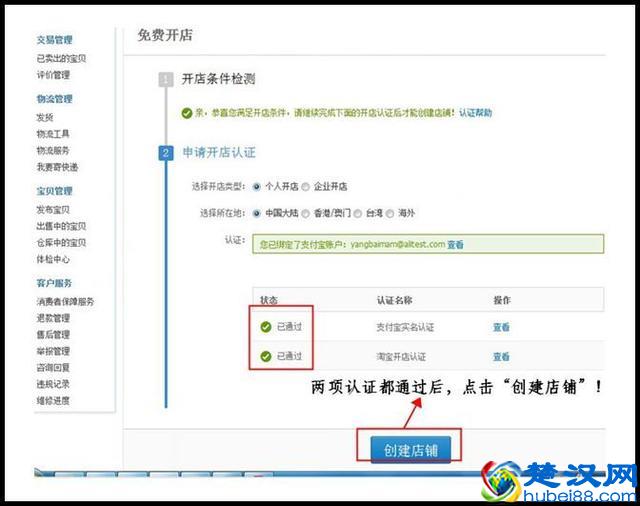
Task: Click green check icon for 支付宝实名认证
Action: coord(266,327)
